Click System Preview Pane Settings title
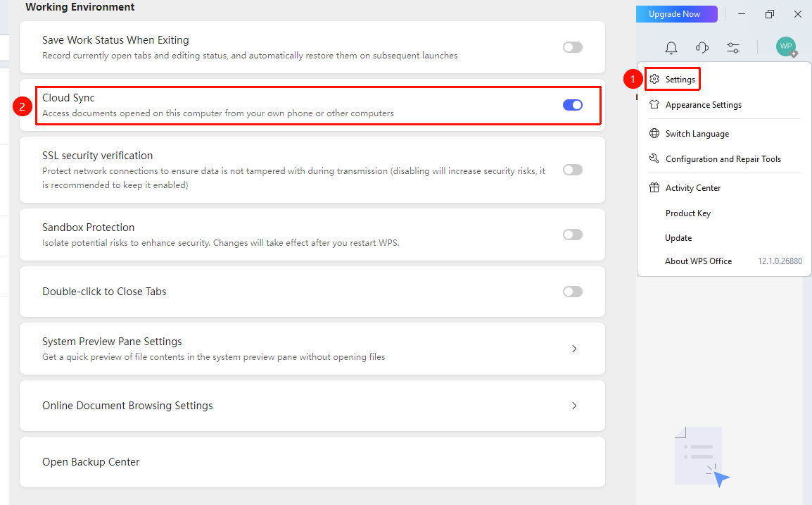This screenshot has width=812, height=505. 112,341
